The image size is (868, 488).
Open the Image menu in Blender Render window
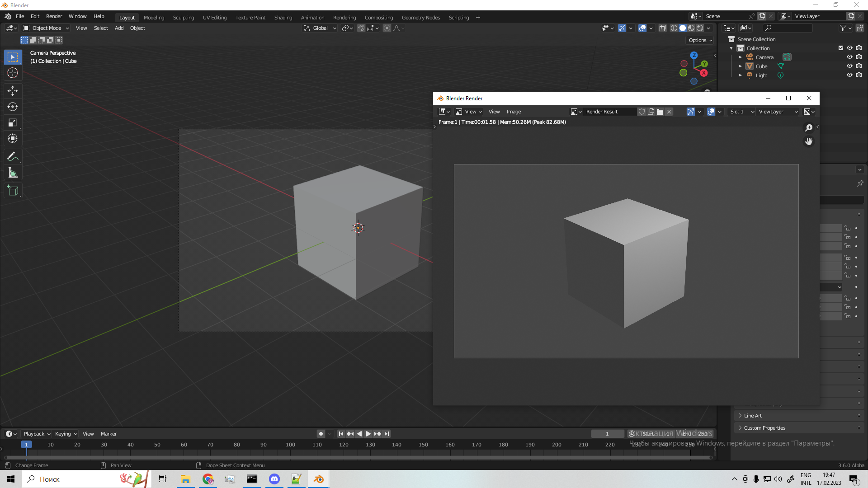(514, 112)
